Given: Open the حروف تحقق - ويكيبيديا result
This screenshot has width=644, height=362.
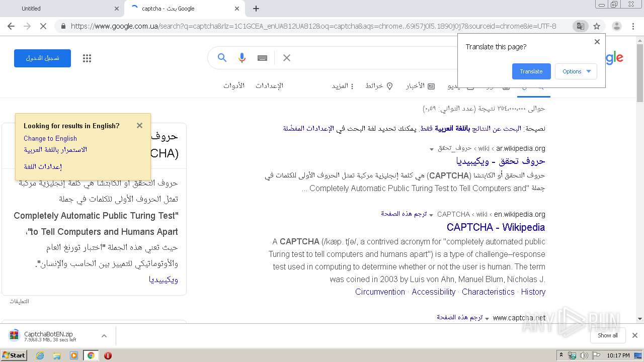Looking at the screenshot, I should tap(501, 161).
